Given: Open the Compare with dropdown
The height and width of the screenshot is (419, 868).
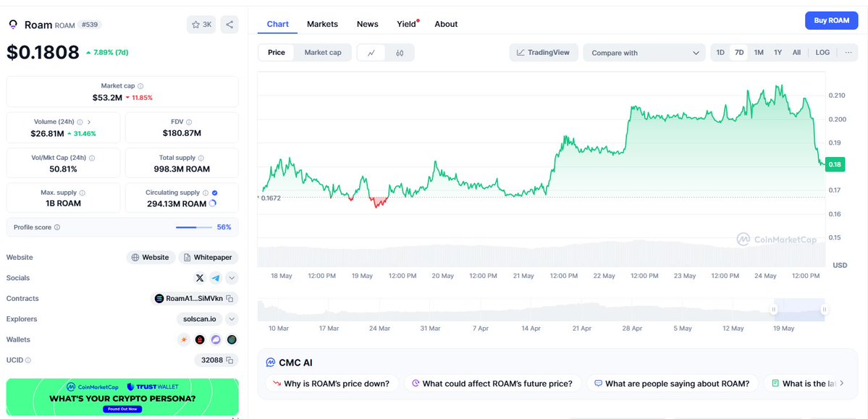Looking at the screenshot, I should 644,53.
